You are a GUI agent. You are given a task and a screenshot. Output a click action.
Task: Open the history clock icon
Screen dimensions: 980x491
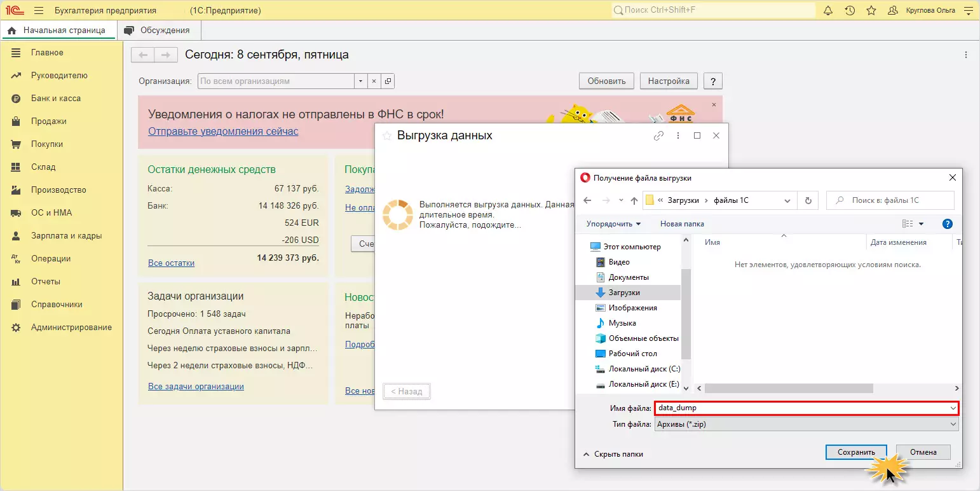coord(850,11)
